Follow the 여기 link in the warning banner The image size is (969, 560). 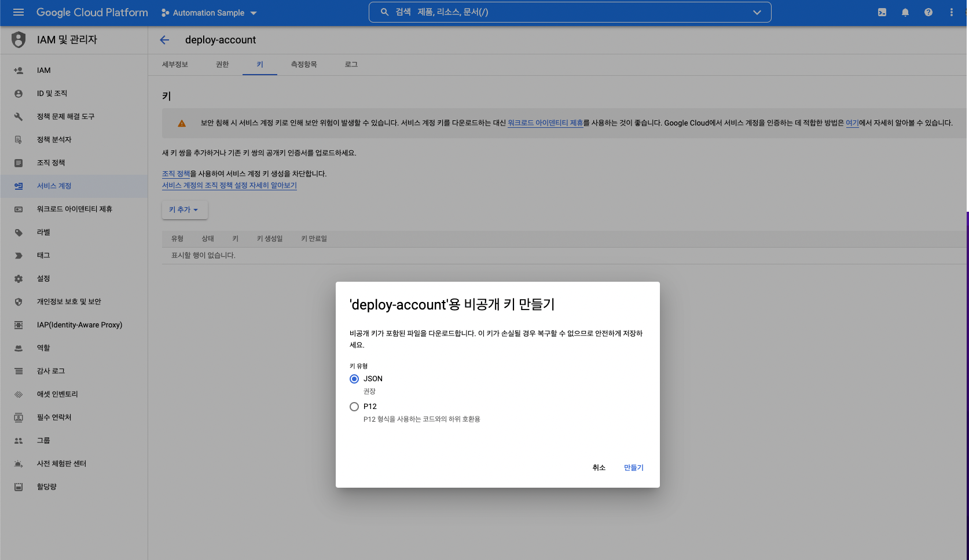pyautogui.click(x=852, y=123)
